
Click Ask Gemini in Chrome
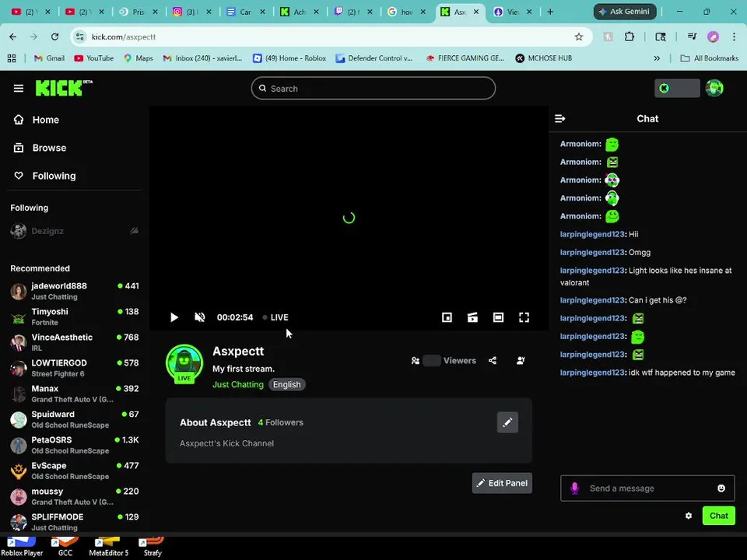click(x=625, y=12)
